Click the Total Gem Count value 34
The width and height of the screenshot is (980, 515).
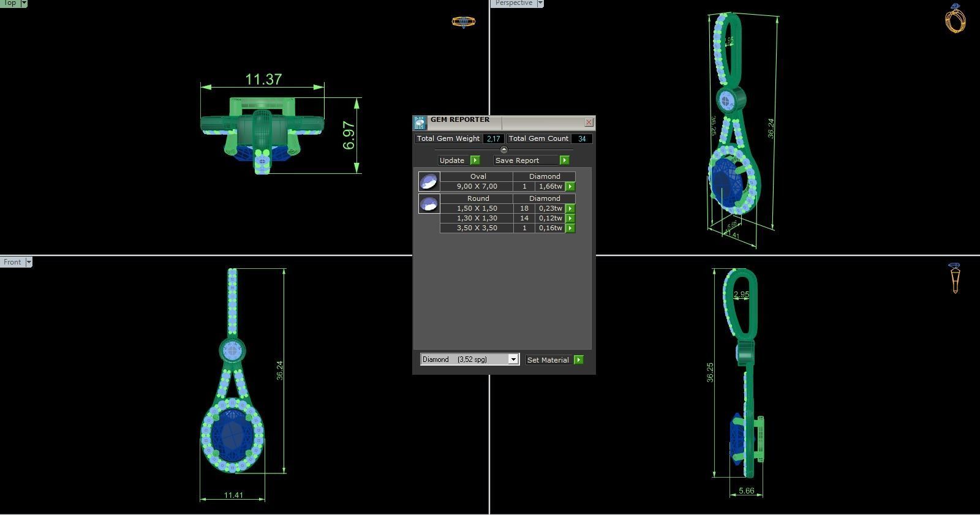click(582, 139)
